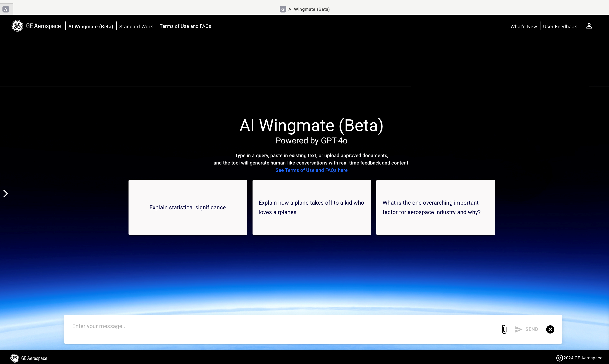Click What's New in the top right
This screenshot has width=609, height=364.
[x=523, y=26]
